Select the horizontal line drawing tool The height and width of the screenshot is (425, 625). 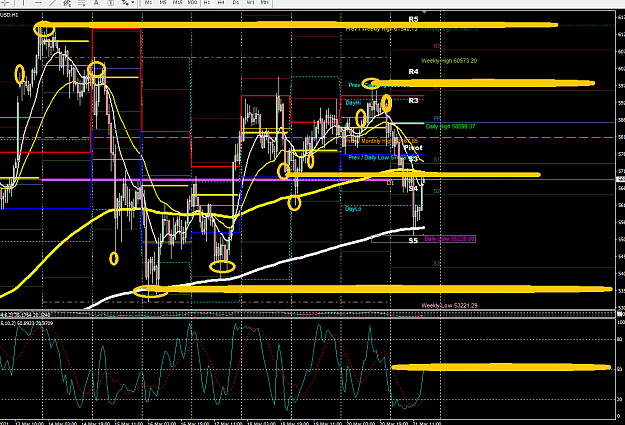[37, 2]
